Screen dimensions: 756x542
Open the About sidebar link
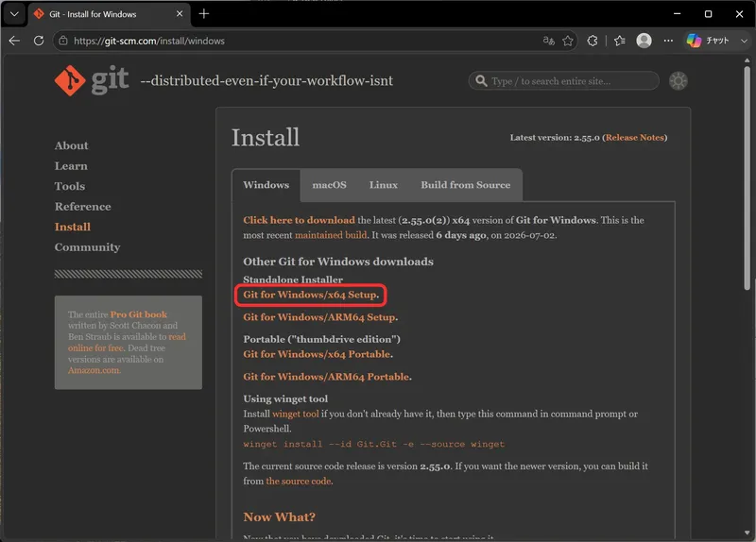[72, 145]
